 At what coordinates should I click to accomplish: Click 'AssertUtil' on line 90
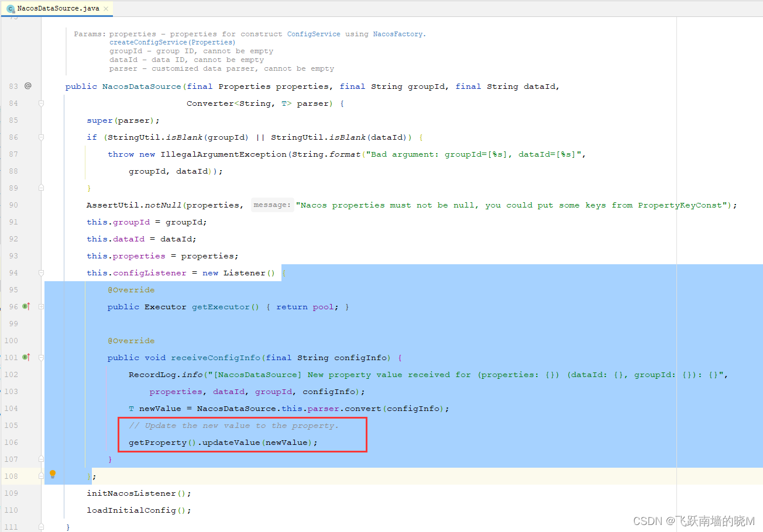point(112,205)
